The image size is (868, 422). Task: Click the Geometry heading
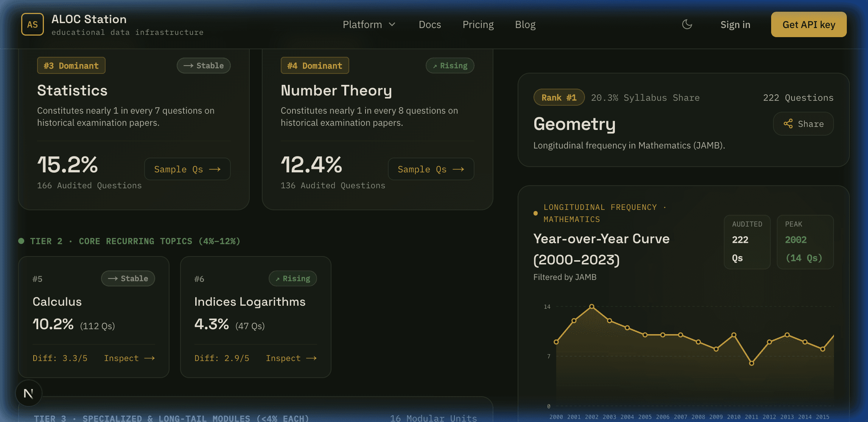(x=574, y=124)
